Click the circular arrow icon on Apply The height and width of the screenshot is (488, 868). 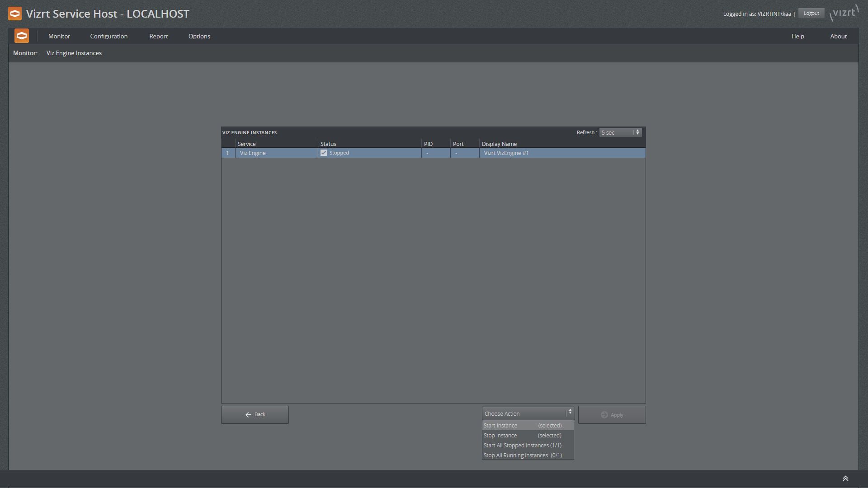604,415
